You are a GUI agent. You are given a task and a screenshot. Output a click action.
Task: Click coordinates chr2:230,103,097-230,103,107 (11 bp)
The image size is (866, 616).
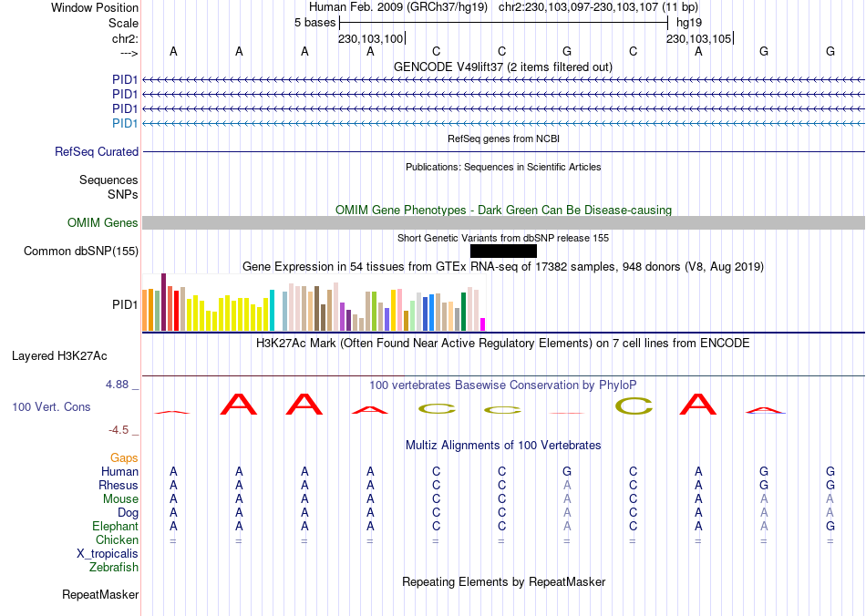click(598, 7)
